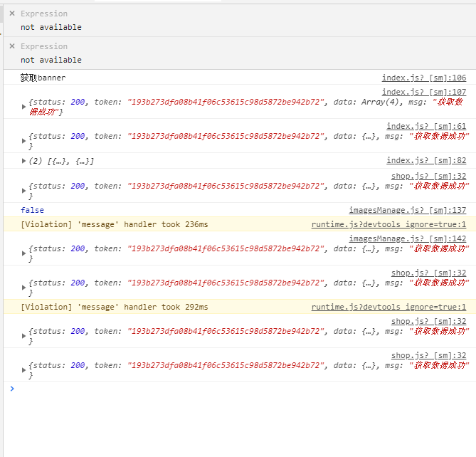Viewport: 476px width, 457px height.
Task: Open shop.js? [sm]:32 link below imagesManage.js:142
Action: (428, 273)
